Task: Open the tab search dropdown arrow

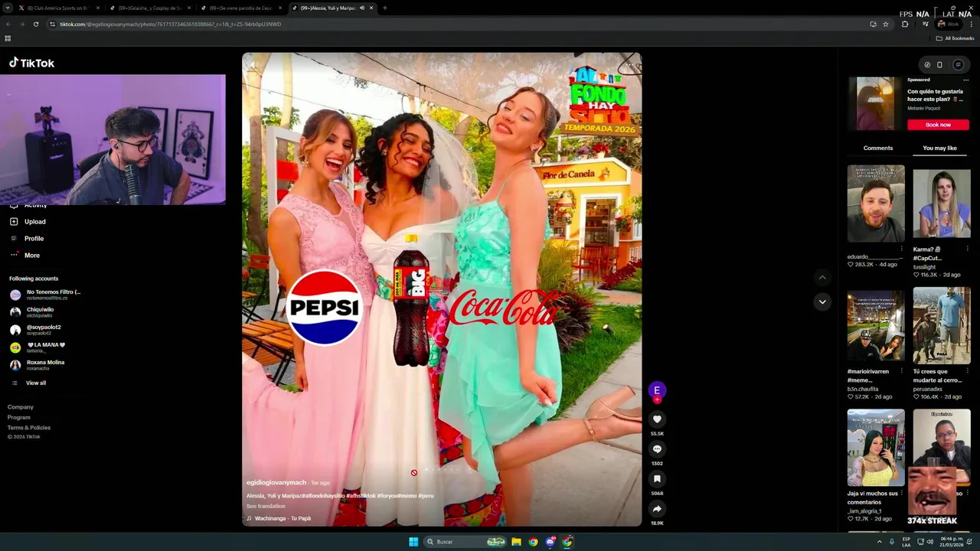Action: (x=8, y=8)
